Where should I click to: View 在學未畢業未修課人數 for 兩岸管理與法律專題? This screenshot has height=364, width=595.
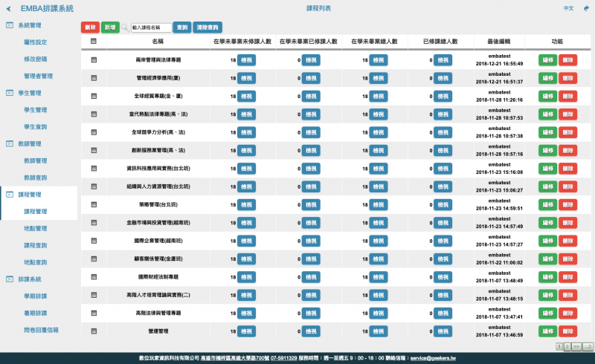tap(246, 60)
